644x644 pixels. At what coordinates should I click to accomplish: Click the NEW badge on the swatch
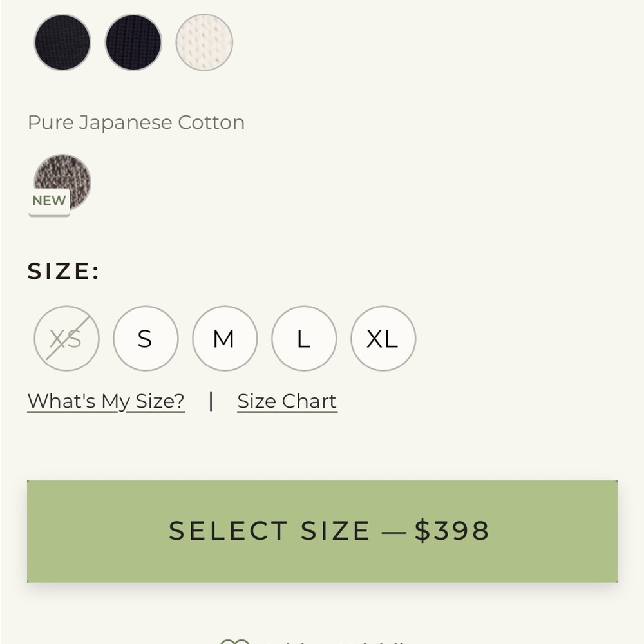click(x=50, y=201)
